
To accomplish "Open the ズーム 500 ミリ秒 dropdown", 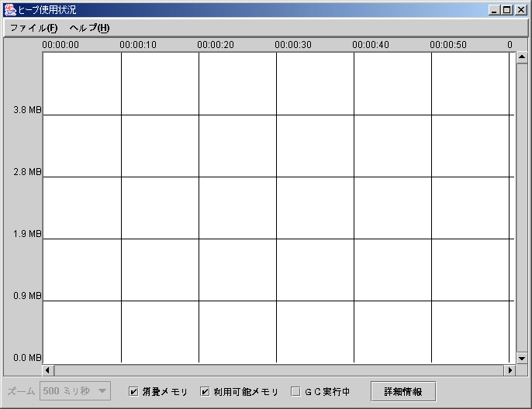I will tap(75, 391).
